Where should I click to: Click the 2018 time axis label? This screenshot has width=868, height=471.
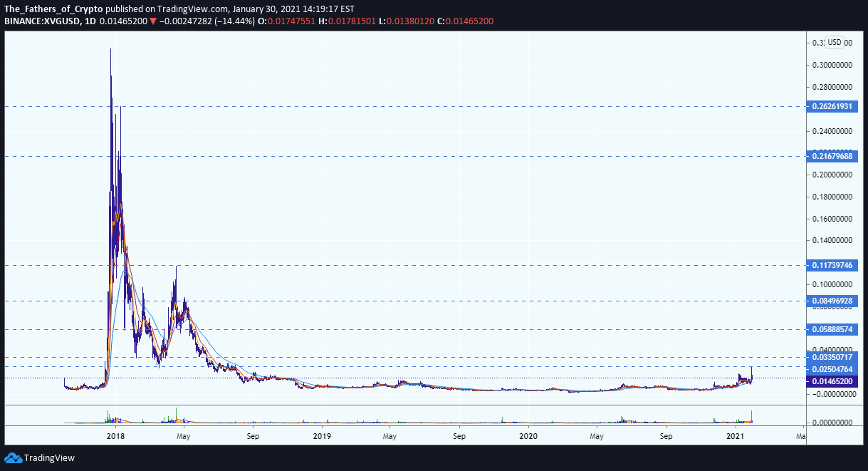coord(115,435)
